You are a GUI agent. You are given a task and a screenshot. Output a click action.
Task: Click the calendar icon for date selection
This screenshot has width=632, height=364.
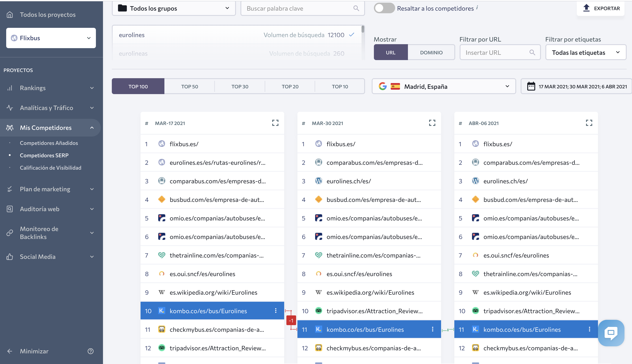tap(531, 86)
